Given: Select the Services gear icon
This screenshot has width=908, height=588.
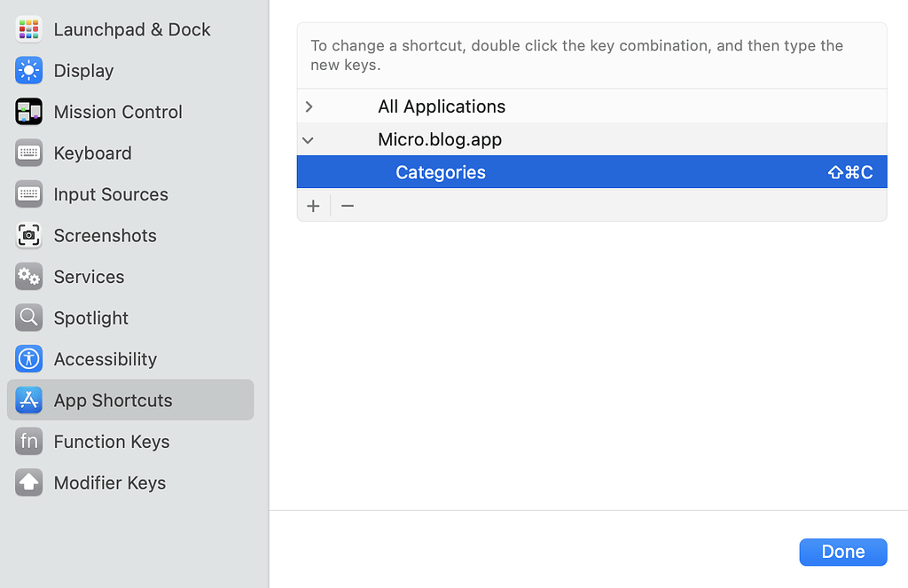Looking at the screenshot, I should [x=28, y=277].
